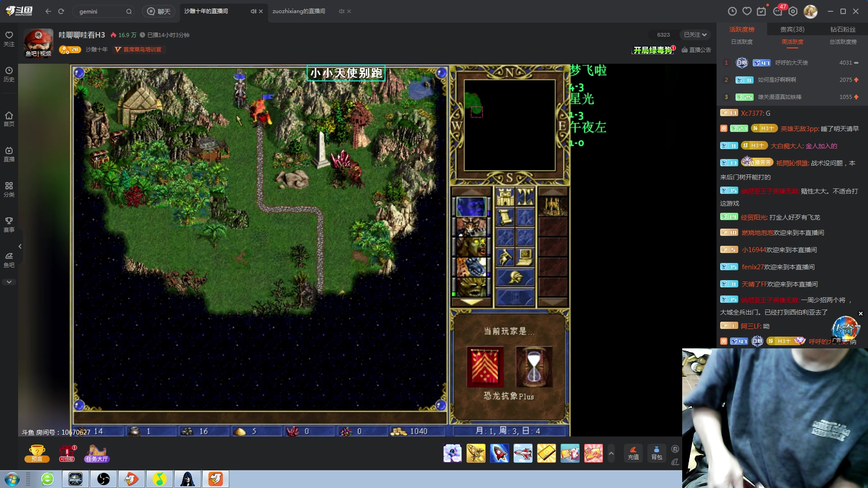This screenshot has width=868, height=488.
Task: Click the 充值 recharge button
Action: click(633, 453)
